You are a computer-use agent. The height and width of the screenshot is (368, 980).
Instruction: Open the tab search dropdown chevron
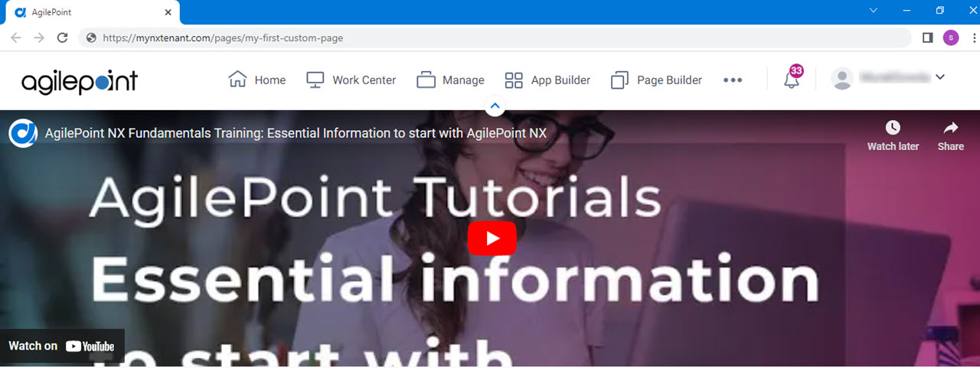point(873,11)
